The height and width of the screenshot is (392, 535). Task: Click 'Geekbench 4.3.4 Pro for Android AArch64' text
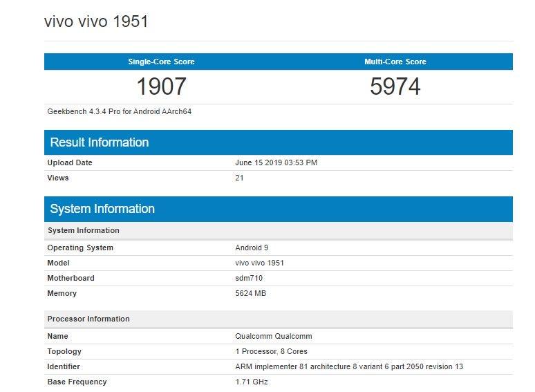pyautogui.click(x=120, y=111)
